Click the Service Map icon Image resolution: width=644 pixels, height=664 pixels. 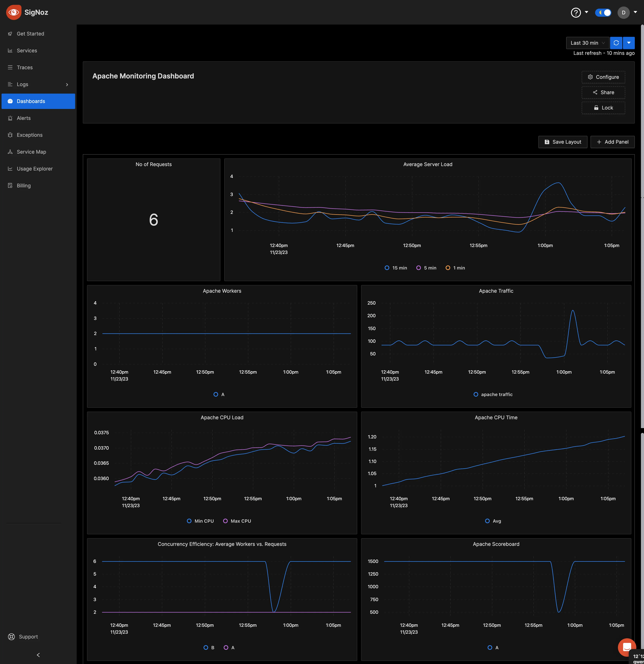(x=10, y=152)
